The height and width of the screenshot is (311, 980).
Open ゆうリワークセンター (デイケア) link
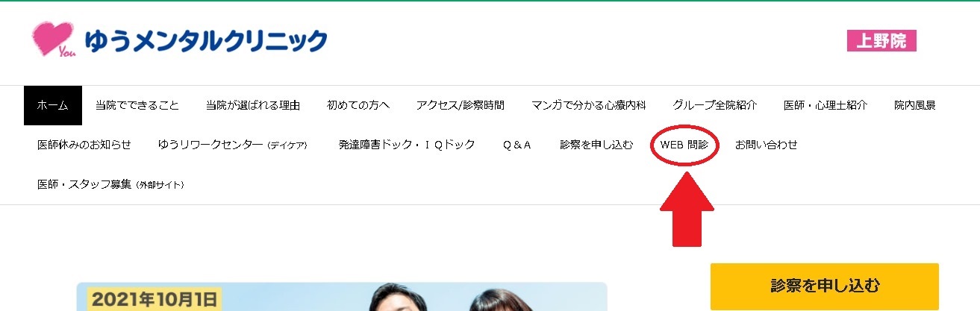click(233, 145)
